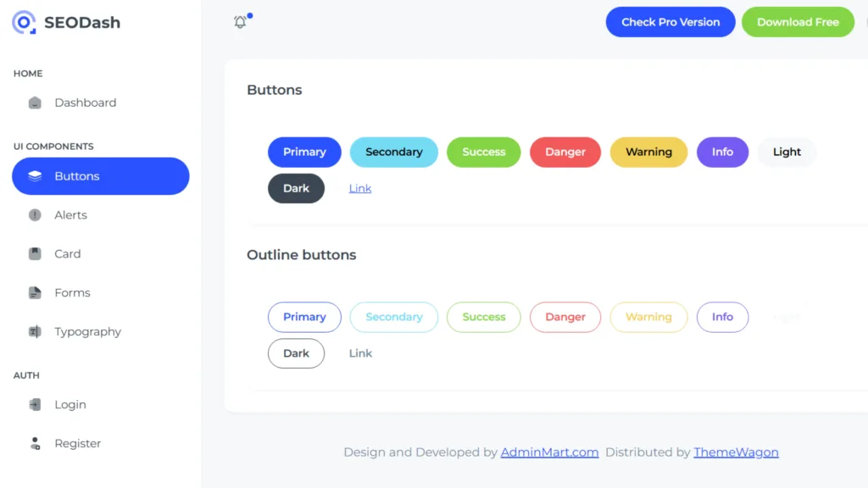Click the Primary button in Buttons section

point(304,152)
